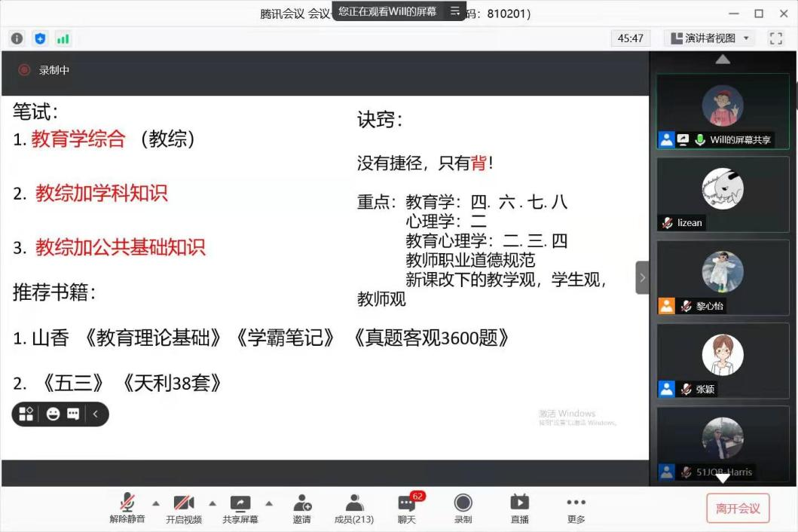Click the Leave Meeting (离开会议) button

738,508
